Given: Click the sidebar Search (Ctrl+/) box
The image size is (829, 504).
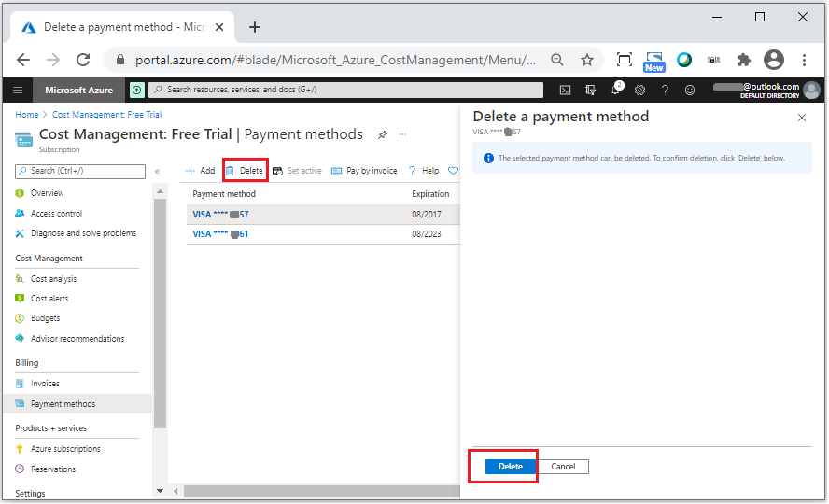Looking at the screenshot, I should [80, 171].
